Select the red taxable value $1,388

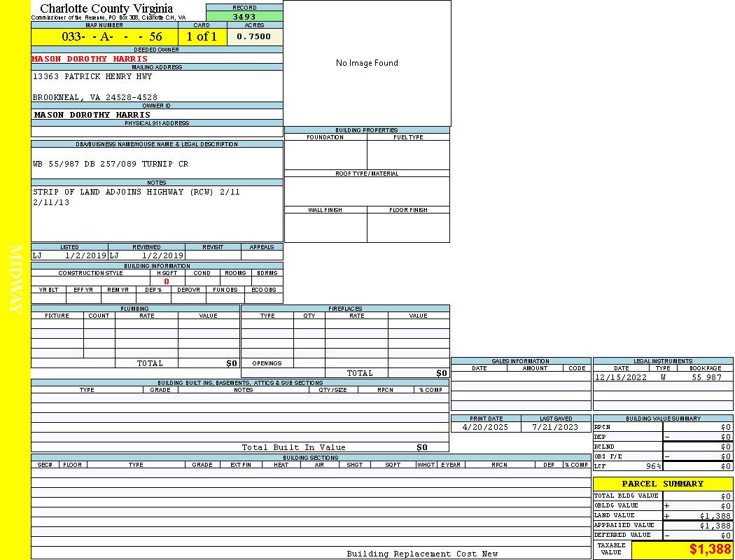pos(710,549)
